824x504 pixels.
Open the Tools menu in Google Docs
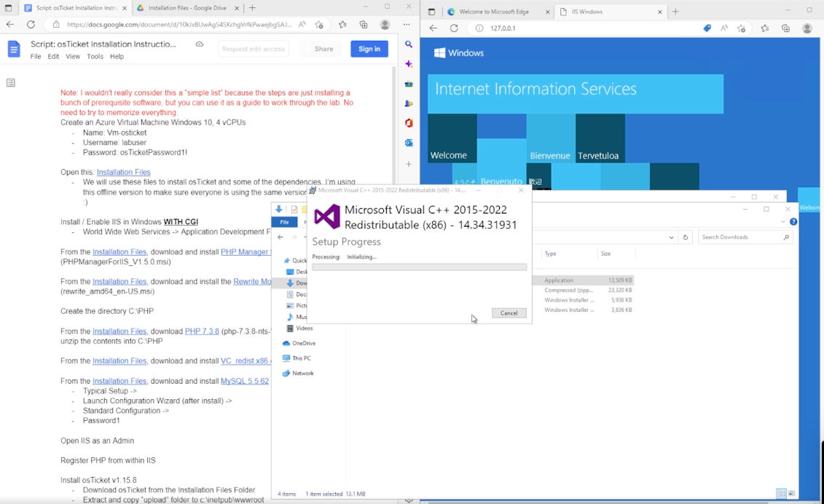coord(95,56)
